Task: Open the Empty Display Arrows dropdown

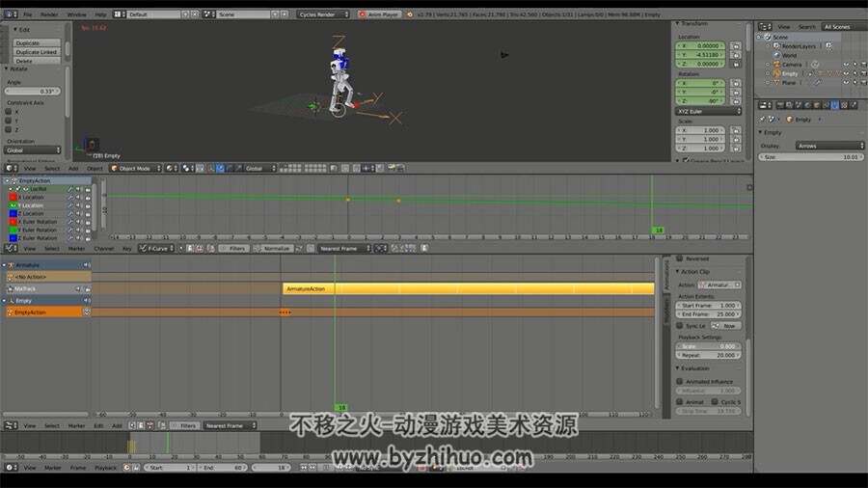Action: [x=829, y=146]
